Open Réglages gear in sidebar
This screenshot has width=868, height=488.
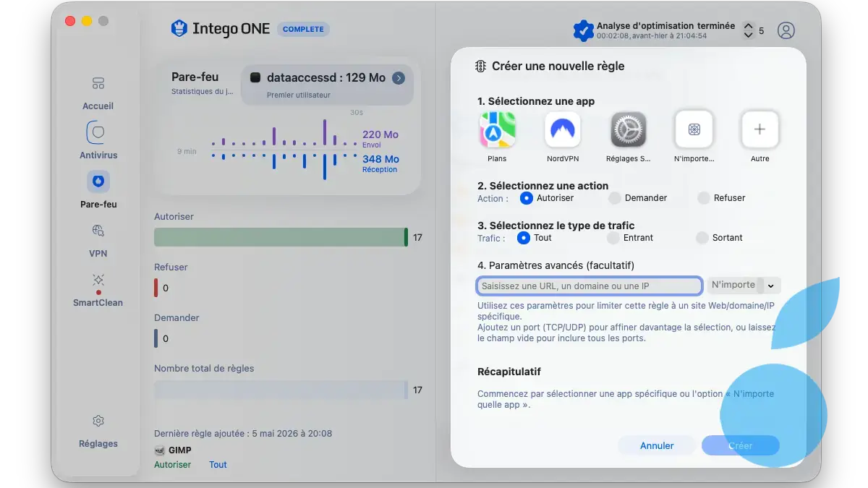(98, 421)
